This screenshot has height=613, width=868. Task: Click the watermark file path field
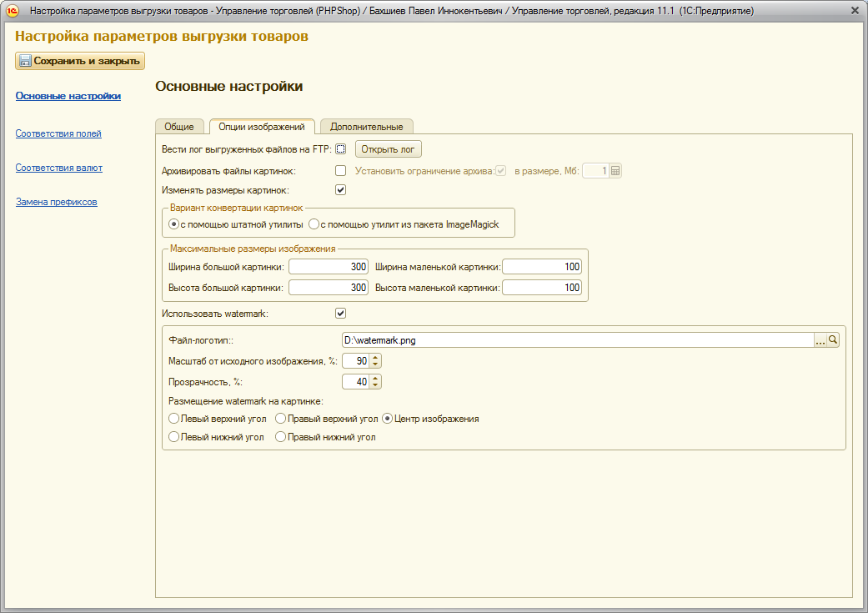tap(578, 340)
